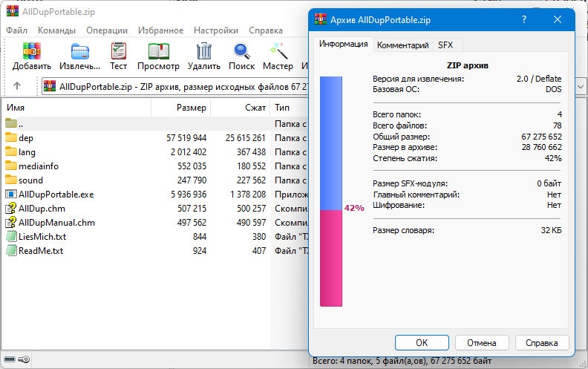Image resolution: width=588 pixels, height=369 pixels.
Task: Click the Справка button in dialog
Action: [x=542, y=343]
